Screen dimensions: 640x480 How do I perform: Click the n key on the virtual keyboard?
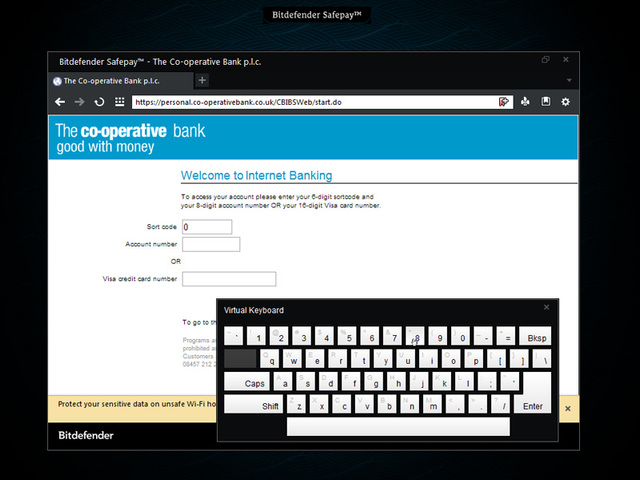410,404
